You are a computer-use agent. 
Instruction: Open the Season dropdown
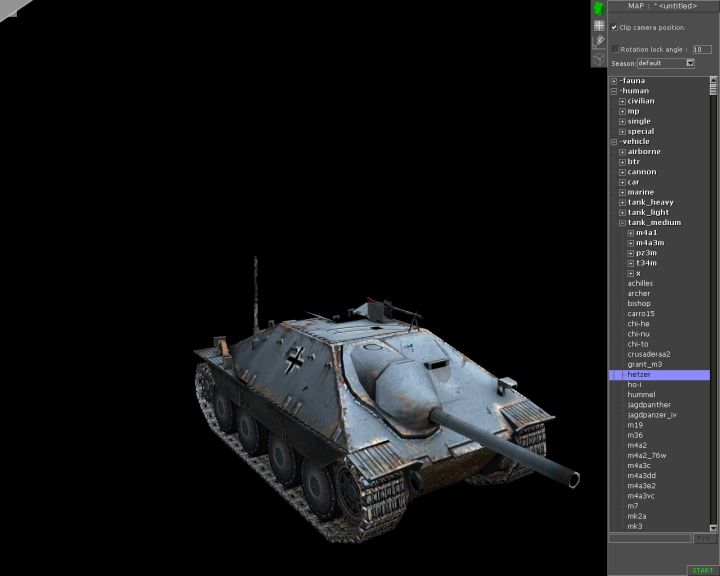coord(690,63)
